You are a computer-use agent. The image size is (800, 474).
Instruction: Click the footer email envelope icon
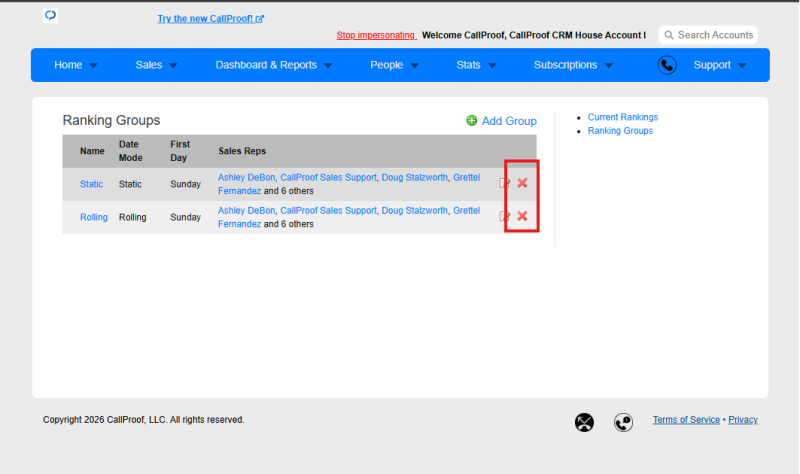tap(584, 422)
